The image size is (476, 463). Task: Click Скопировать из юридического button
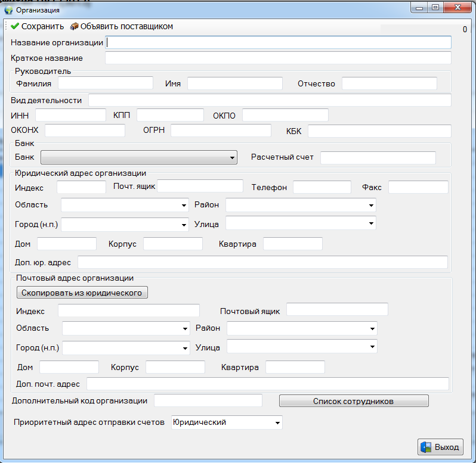coord(81,293)
